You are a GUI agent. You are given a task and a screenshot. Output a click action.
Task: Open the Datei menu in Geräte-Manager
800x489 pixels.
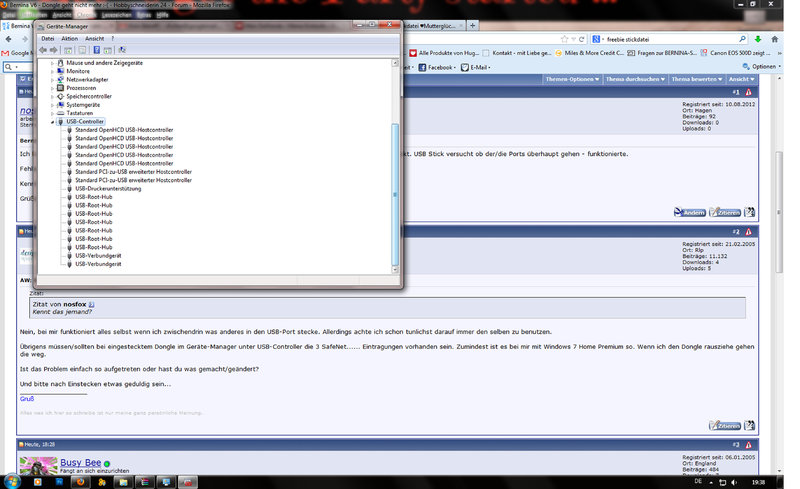[x=47, y=39]
